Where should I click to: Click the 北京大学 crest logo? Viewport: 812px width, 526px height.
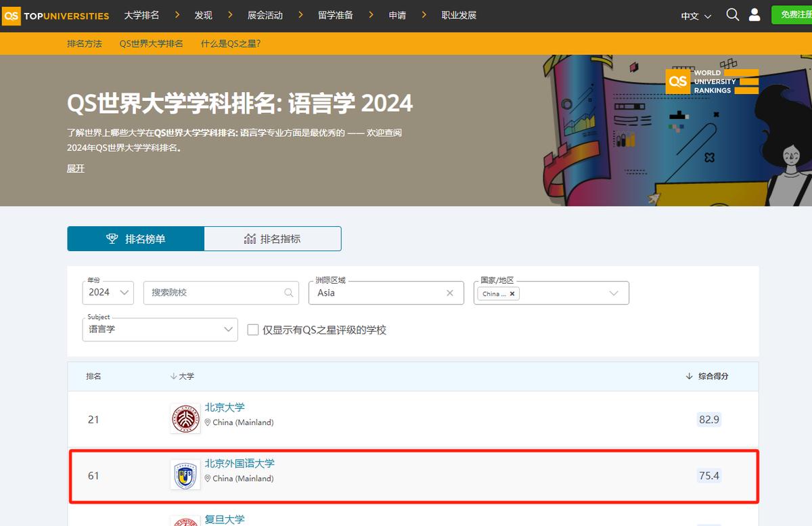click(185, 418)
